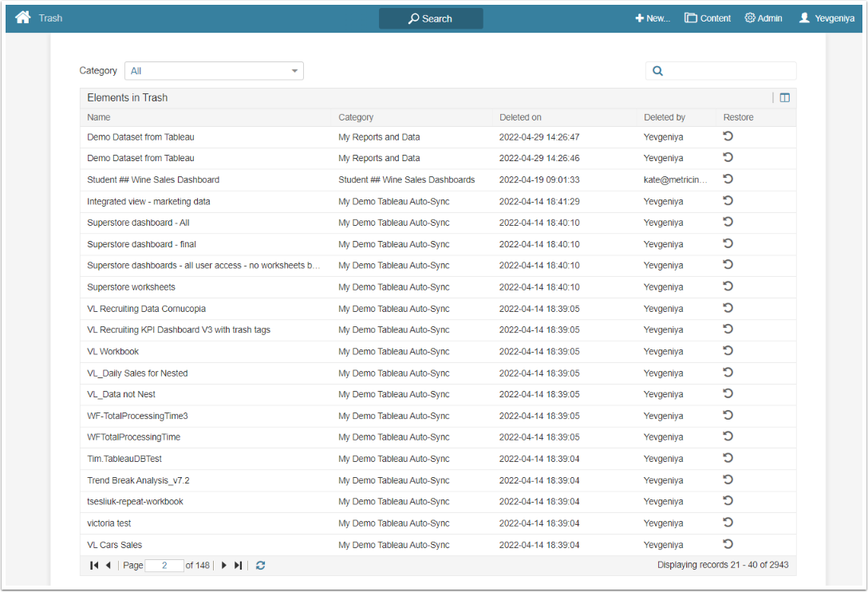
Task: Open the New menu
Action: tap(652, 18)
